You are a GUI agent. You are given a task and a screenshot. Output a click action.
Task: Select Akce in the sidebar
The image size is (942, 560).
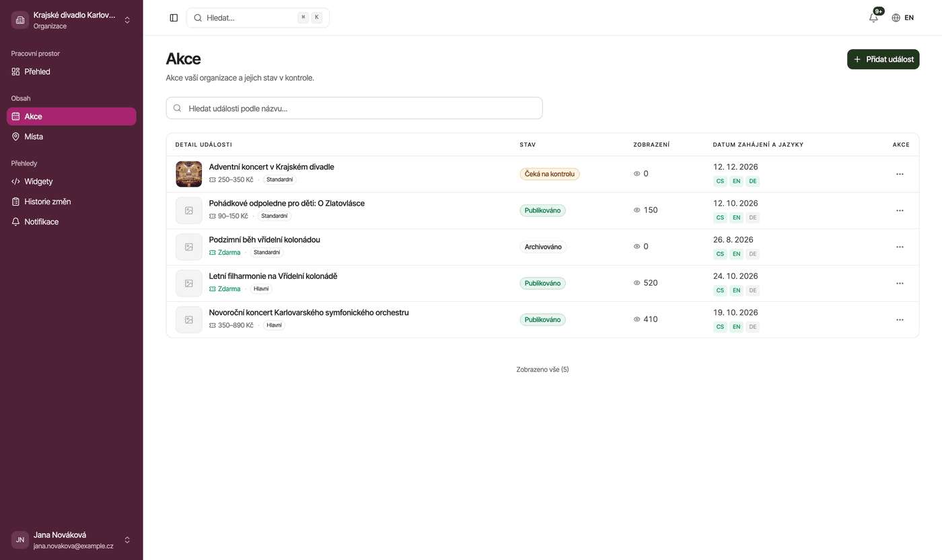(x=71, y=116)
